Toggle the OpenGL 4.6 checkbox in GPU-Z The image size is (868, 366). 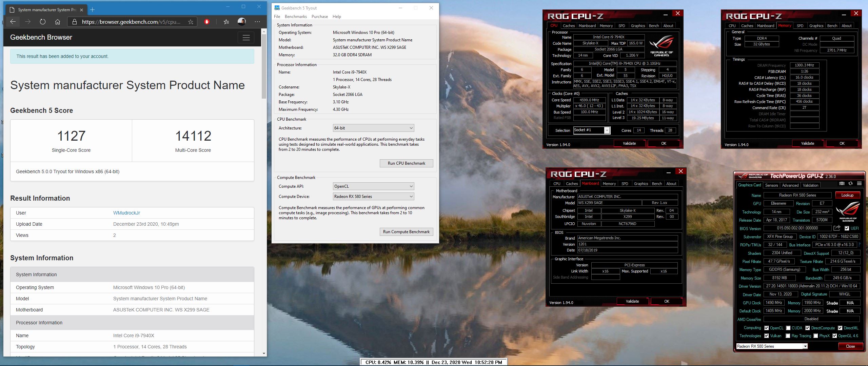click(x=835, y=336)
